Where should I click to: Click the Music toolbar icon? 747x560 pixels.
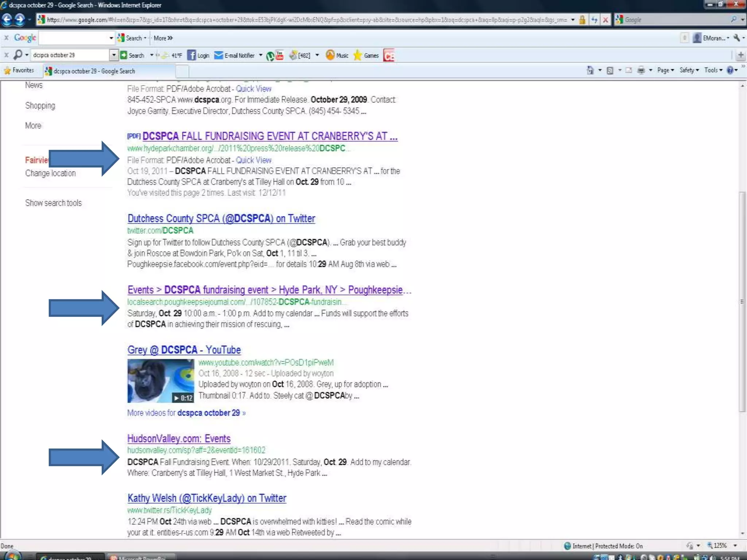point(330,55)
